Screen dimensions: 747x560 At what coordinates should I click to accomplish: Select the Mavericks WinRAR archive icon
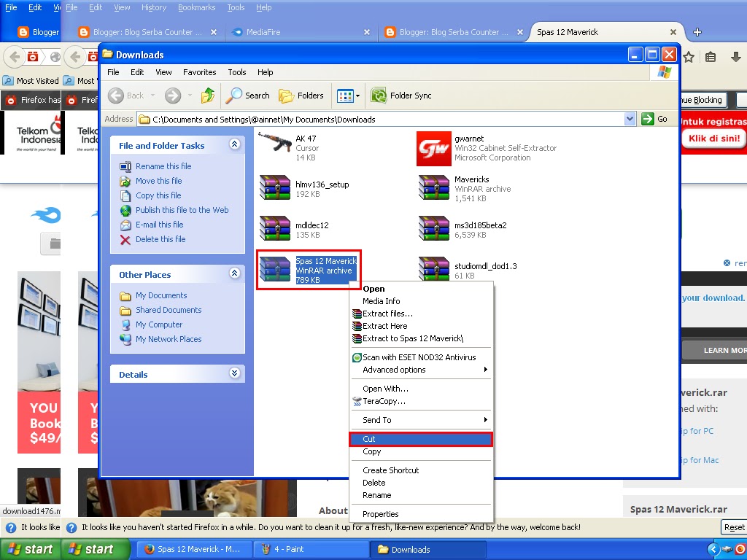(433, 187)
